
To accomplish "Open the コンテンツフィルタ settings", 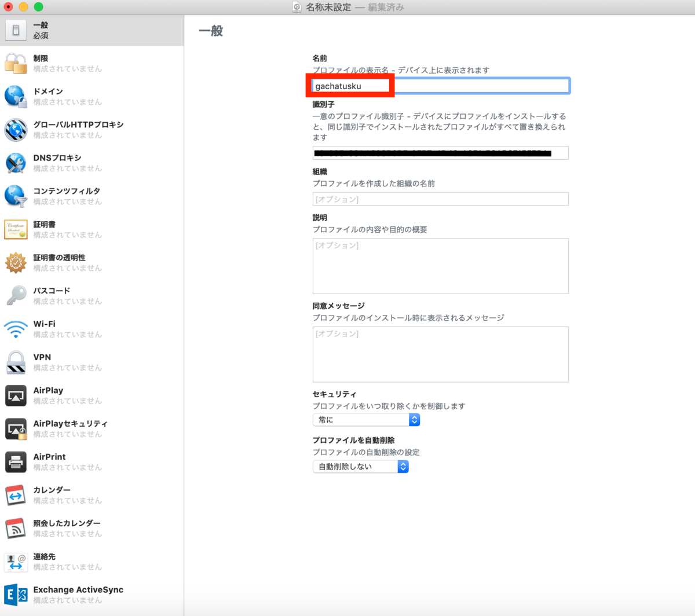I will [16, 196].
